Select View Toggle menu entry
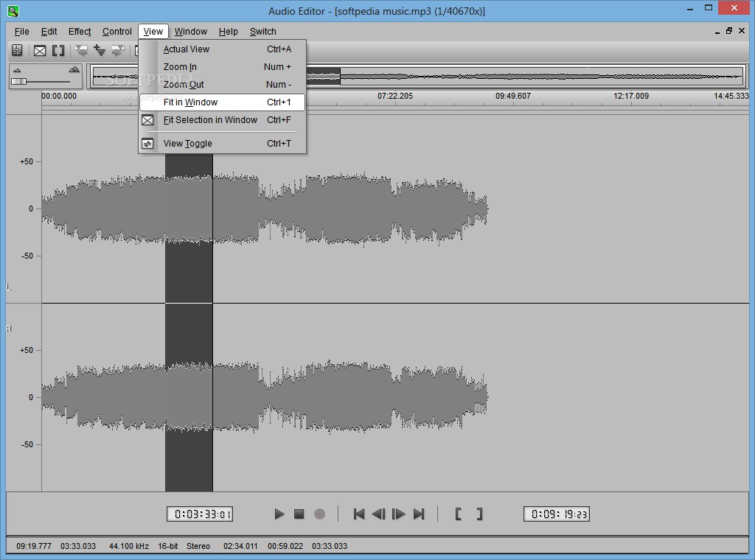 coord(222,144)
